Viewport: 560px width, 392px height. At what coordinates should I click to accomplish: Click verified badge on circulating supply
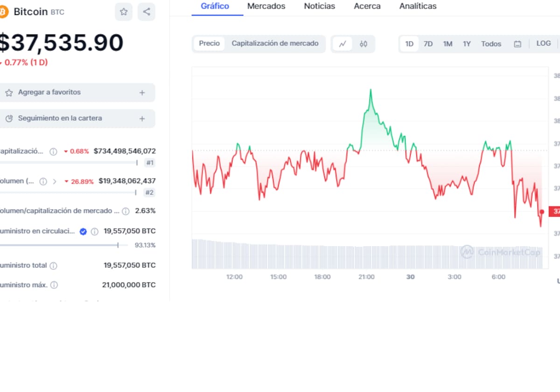coord(83,231)
